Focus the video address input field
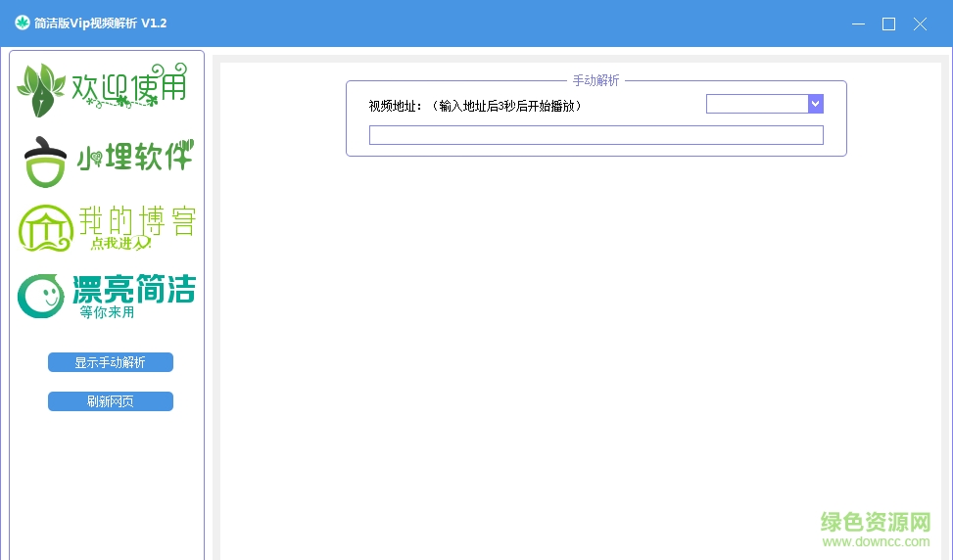 (596, 135)
